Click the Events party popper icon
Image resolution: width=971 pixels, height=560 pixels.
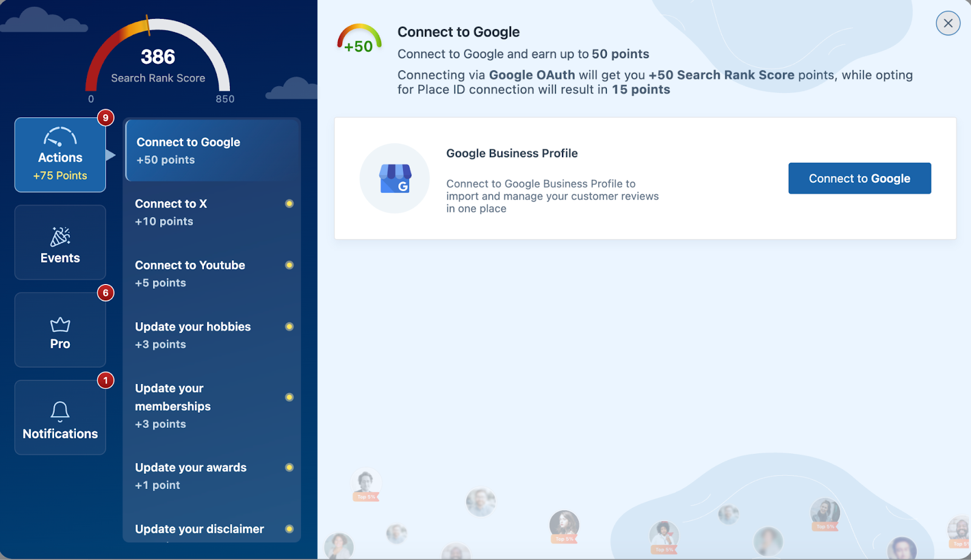tap(60, 237)
